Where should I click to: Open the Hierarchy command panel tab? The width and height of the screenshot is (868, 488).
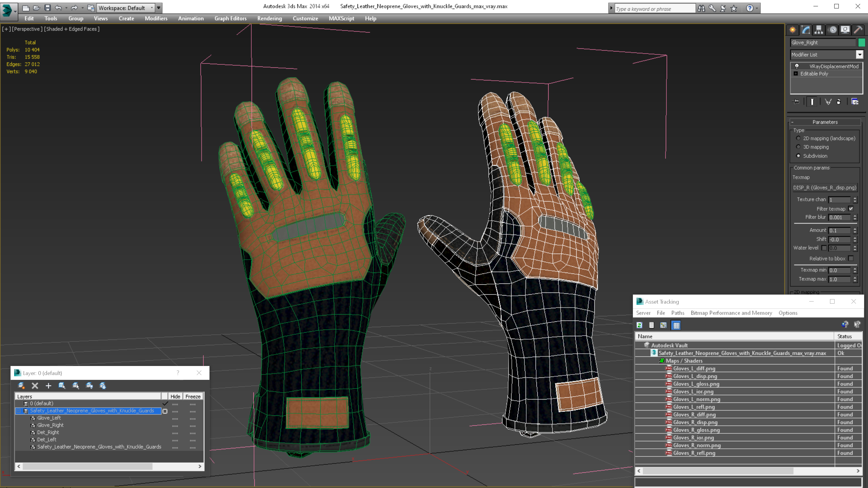(819, 30)
